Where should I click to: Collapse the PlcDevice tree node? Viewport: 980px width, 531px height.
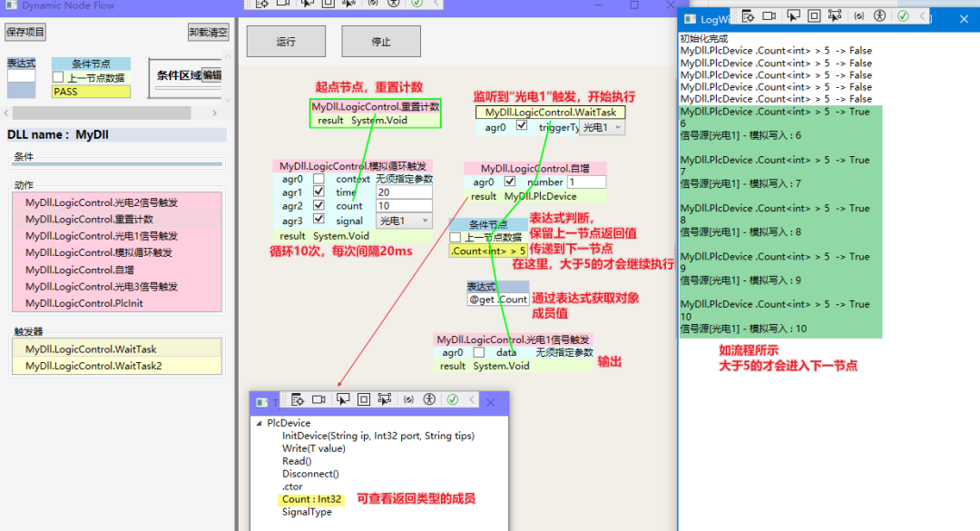pos(260,423)
